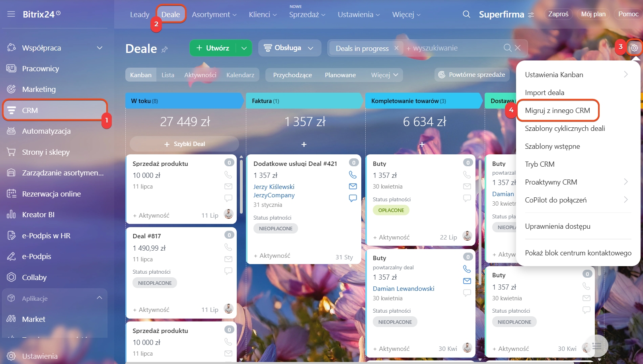Open Damian Lewandowski contact link
The height and width of the screenshot is (364, 643).
[x=403, y=288]
